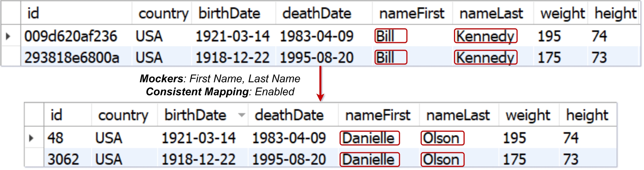Select weight cell 195 in top table
This screenshot has height=170, width=644.
pyautogui.click(x=549, y=36)
